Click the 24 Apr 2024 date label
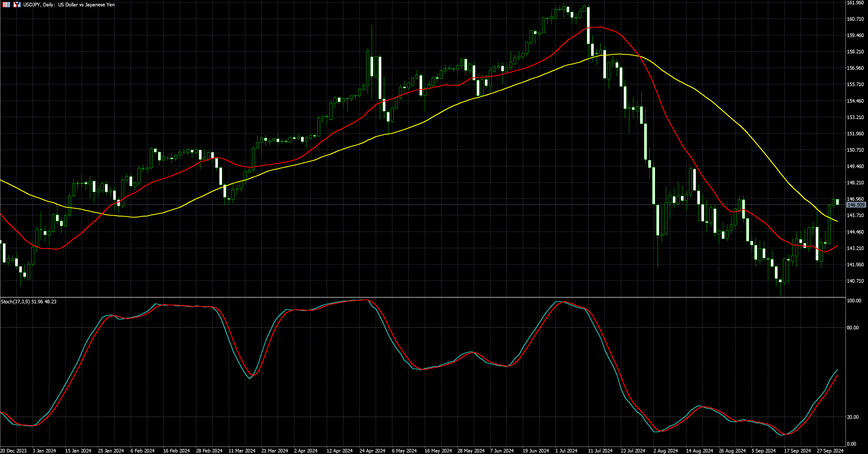Screen dimensions: 868x454 coord(372,451)
